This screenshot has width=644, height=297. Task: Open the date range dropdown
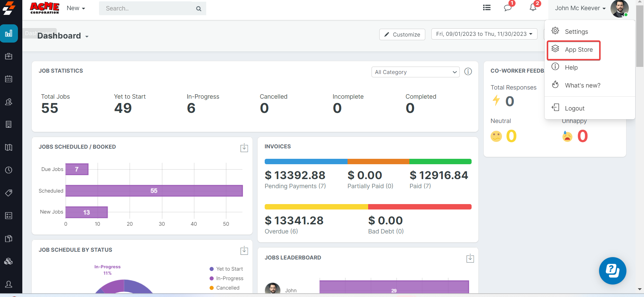tap(484, 34)
